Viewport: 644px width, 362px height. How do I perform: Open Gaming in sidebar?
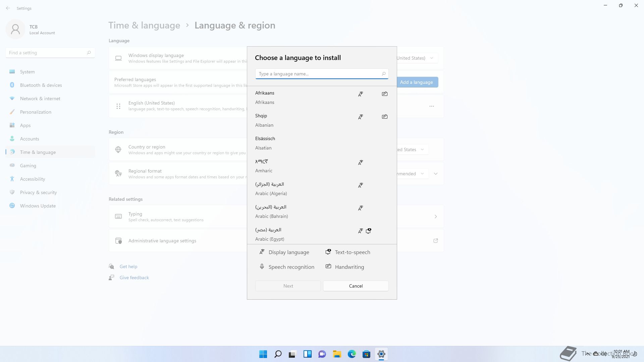50,166
